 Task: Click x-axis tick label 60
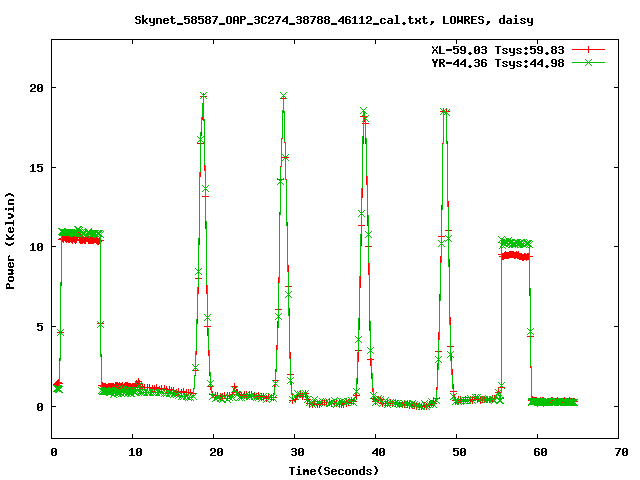pos(540,452)
